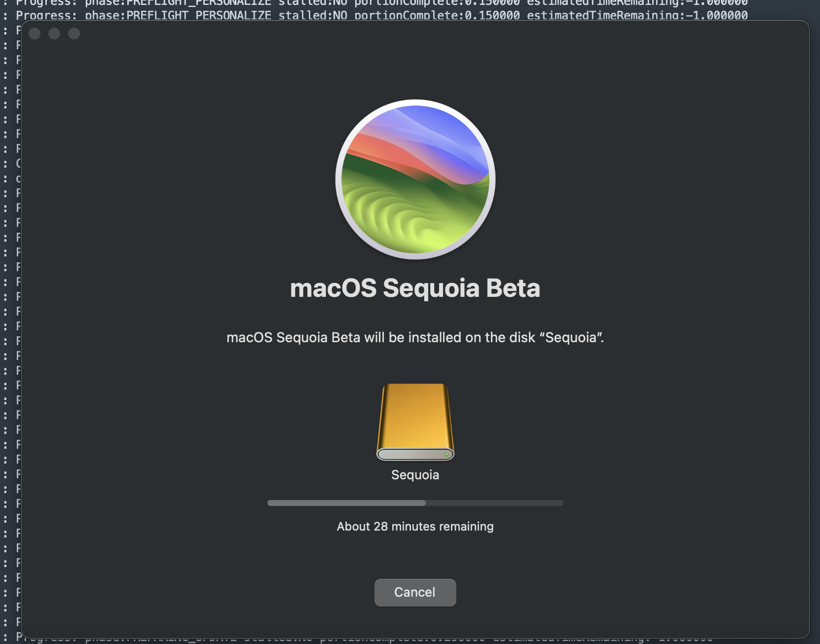The image size is (820, 644).
Task: Click the grayed-out zoom window button
Action: point(74,34)
